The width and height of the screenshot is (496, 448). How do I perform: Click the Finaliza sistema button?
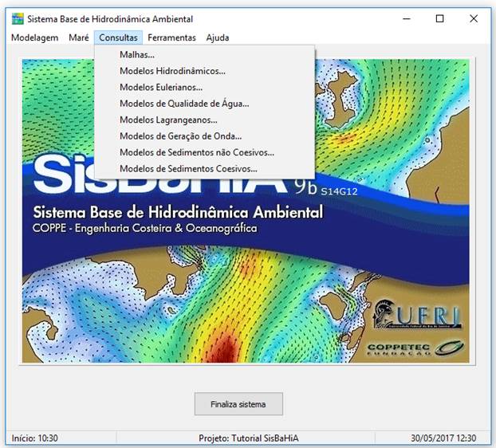(238, 404)
